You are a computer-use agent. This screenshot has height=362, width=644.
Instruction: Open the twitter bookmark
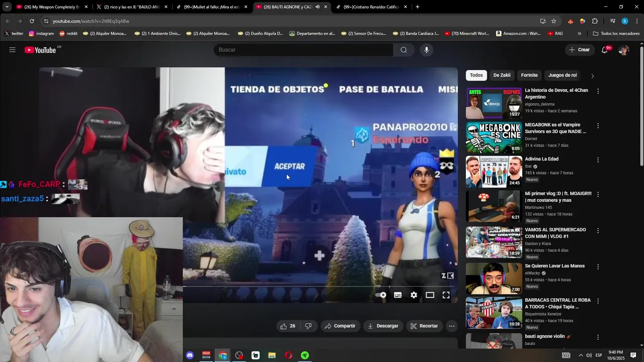14,34
